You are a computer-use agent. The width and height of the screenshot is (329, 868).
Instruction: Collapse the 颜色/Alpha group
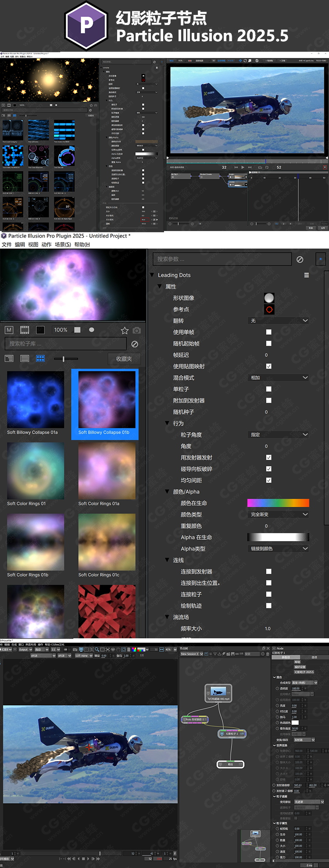point(167,492)
